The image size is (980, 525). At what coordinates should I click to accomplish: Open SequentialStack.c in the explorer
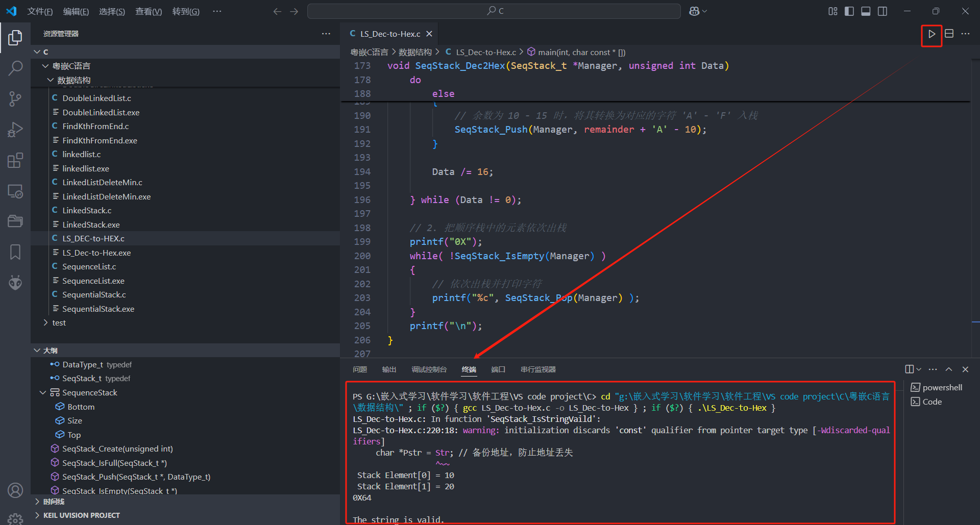[94, 295]
